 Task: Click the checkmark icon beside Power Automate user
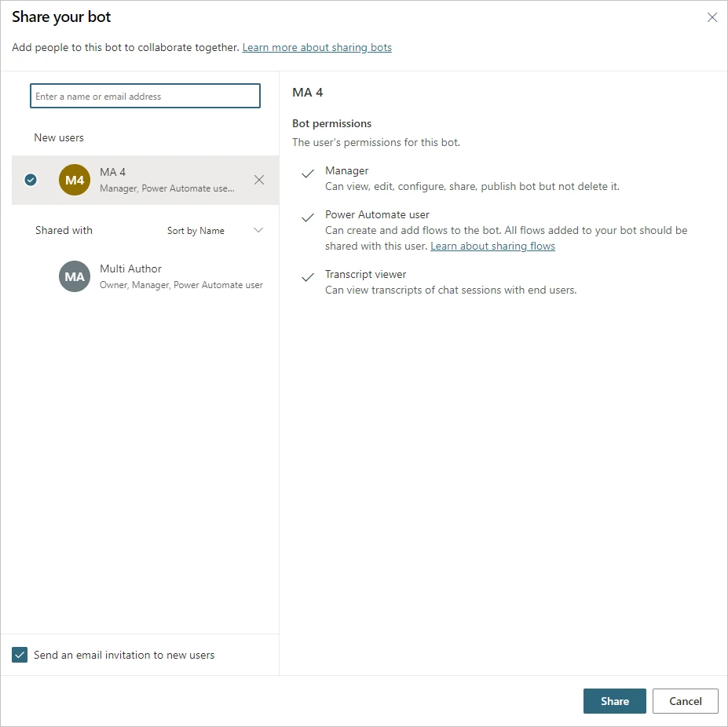pyautogui.click(x=307, y=218)
